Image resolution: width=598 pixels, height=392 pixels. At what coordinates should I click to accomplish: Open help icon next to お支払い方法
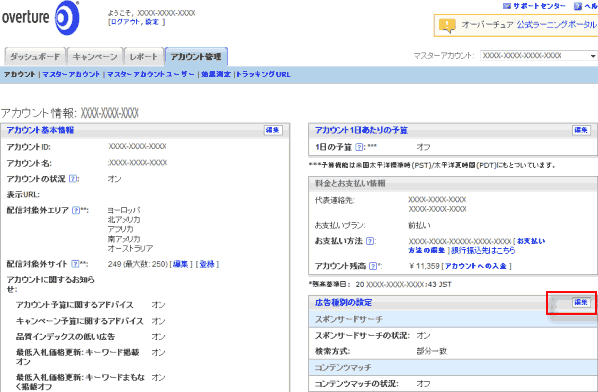(x=370, y=241)
